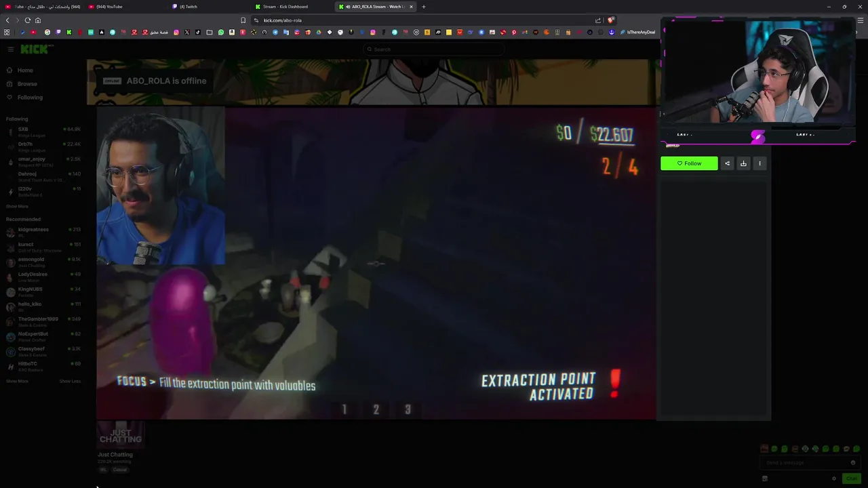This screenshot has height=488, width=868.
Task: Open a new browser tab
Action: coord(424,7)
